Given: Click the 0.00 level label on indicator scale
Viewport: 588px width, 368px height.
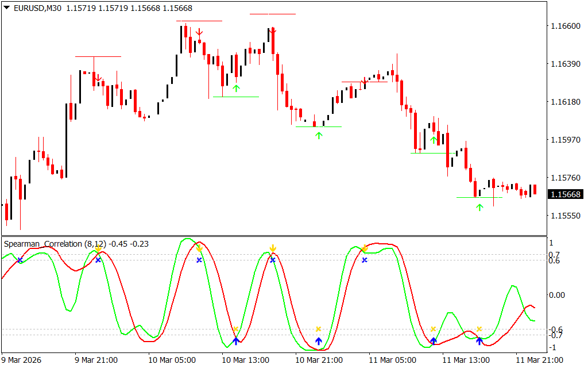Looking at the screenshot, I should pyautogui.click(x=558, y=295).
